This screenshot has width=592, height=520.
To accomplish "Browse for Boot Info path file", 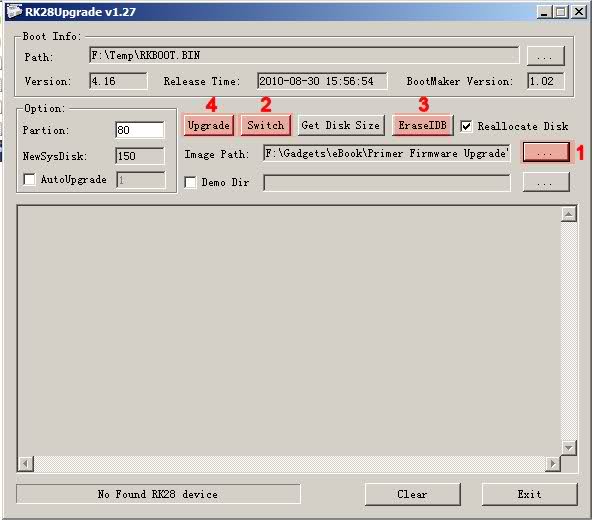I will pyautogui.click(x=545, y=56).
